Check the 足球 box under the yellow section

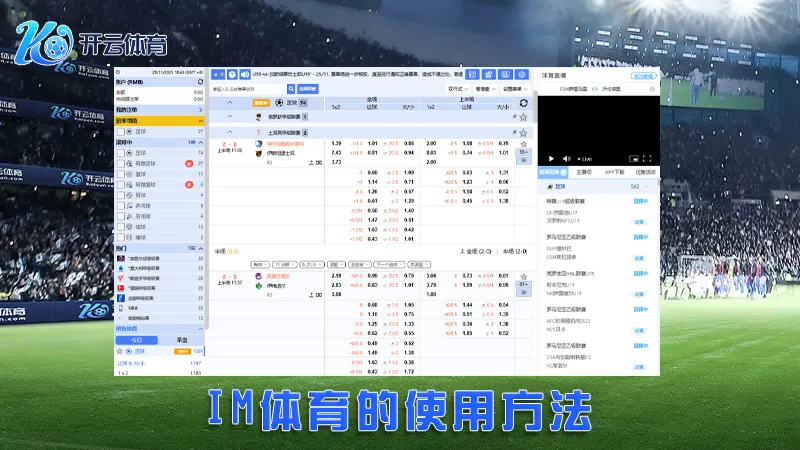[x=121, y=132]
